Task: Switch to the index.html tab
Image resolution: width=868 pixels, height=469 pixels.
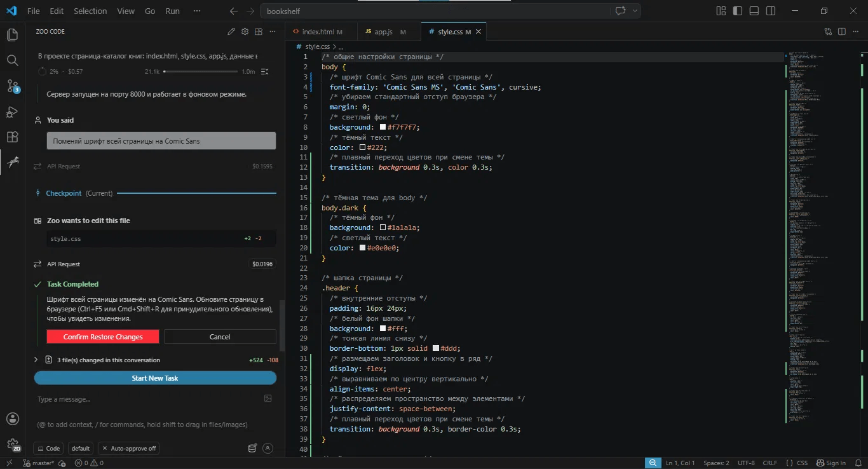Action: [318, 31]
